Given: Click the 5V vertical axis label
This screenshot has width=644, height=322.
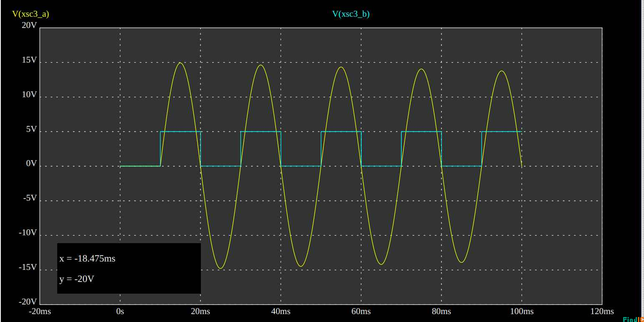Looking at the screenshot, I should click(31, 130).
